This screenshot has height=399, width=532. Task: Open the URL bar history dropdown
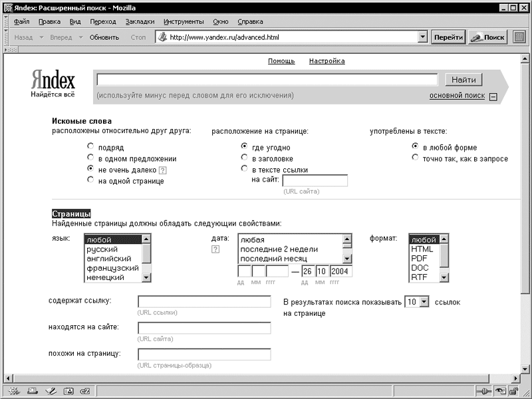pos(422,37)
